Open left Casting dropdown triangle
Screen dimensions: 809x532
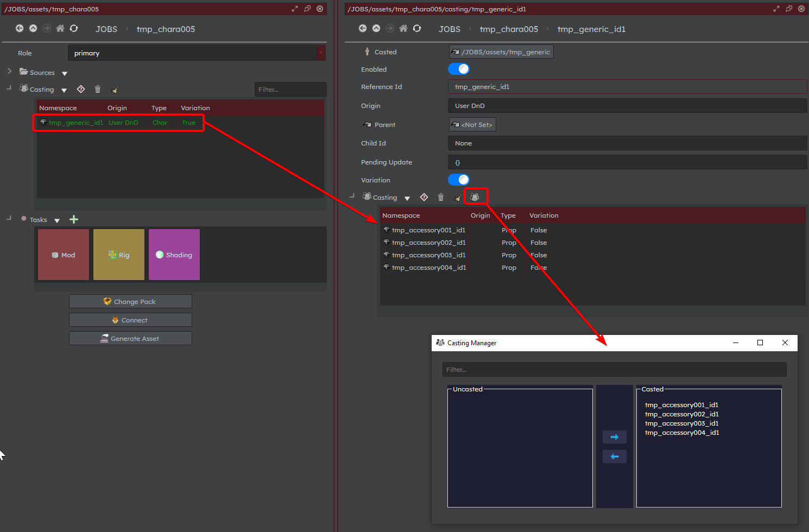(64, 90)
